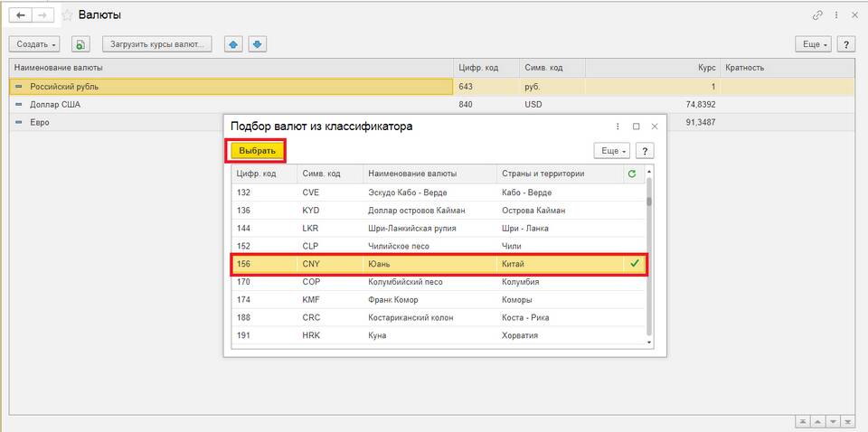Click the Российский рубль row marker icon
The width and height of the screenshot is (868, 432).
coord(19,86)
